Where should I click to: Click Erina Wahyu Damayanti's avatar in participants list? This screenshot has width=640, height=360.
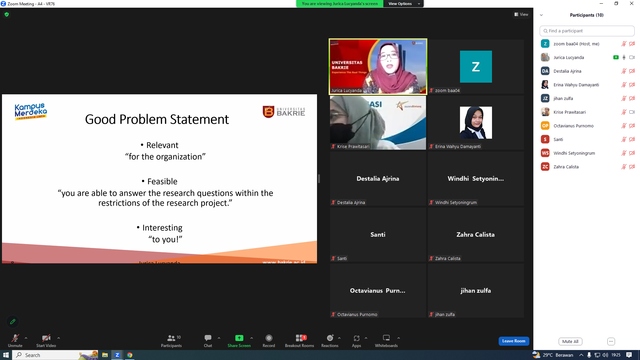pyautogui.click(x=545, y=84)
